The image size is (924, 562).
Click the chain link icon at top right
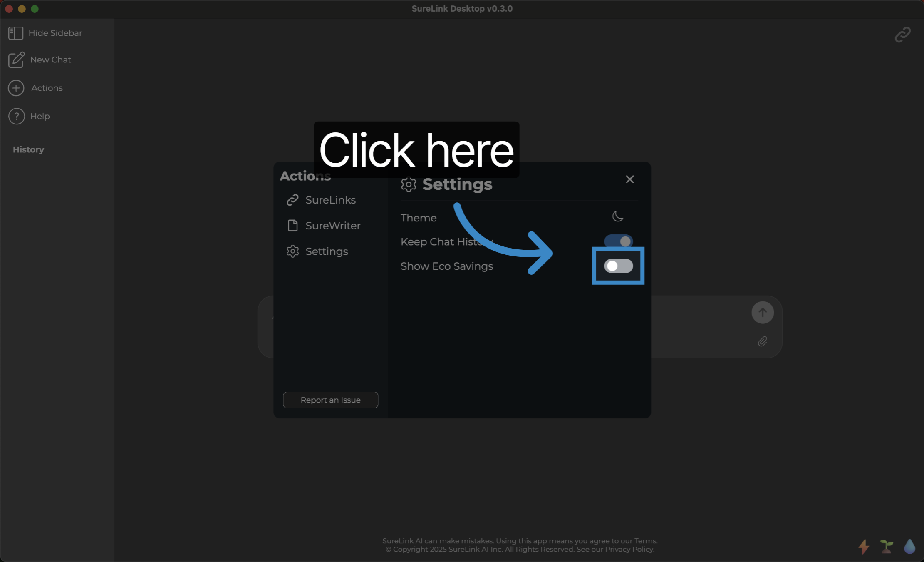903,35
